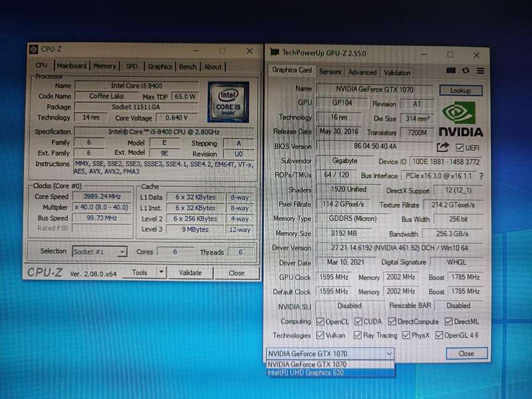Toggle the UEFI checkbox

point(460,148)
